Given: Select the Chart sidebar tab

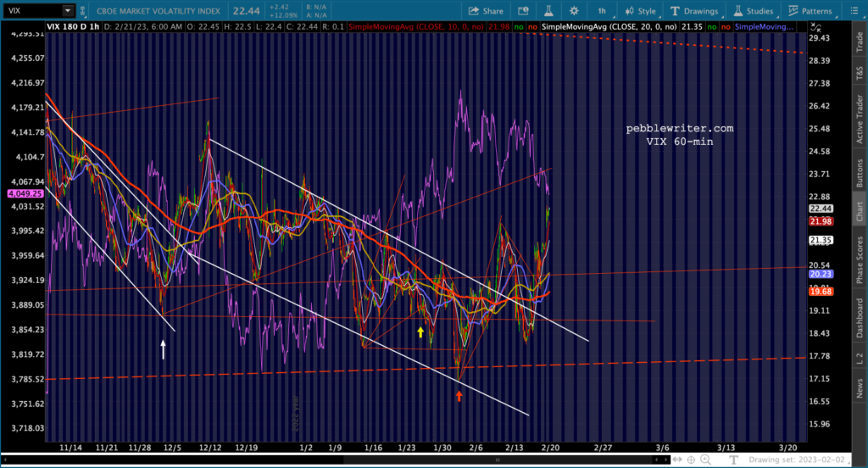Looking at the screenshot, I should pyautogui.click(x=860, y=212).
